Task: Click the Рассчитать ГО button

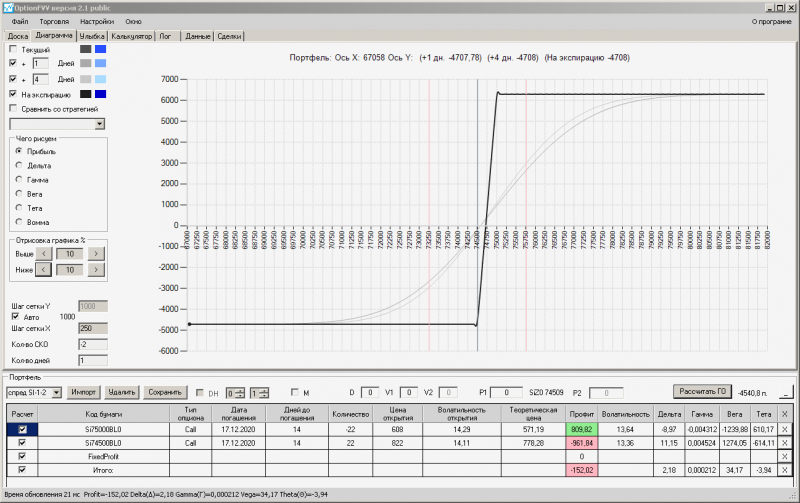Action: click(x=702, y=391)
